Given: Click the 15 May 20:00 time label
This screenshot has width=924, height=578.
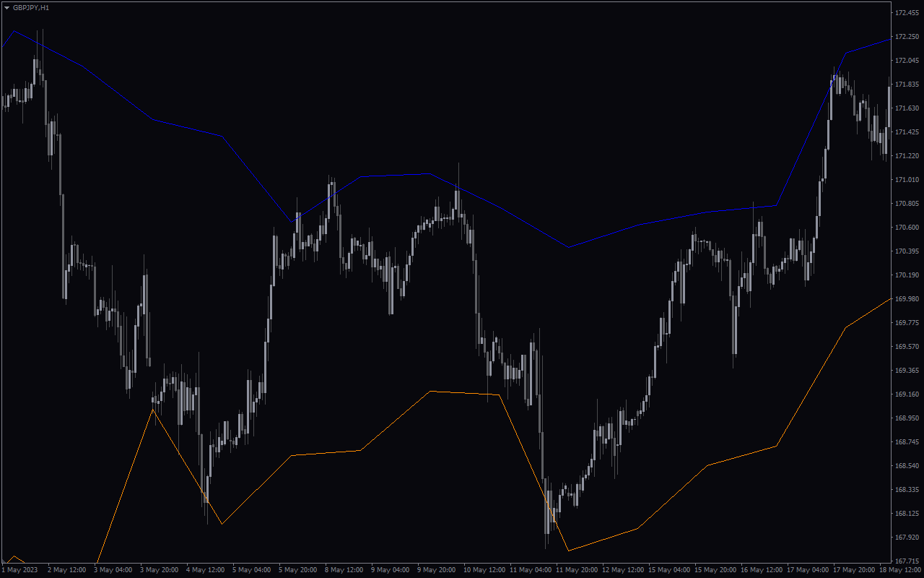Looking at the screenshot, I should point(715,570).
